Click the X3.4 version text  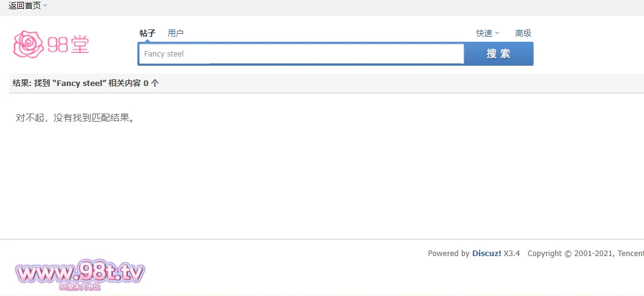click(512, 253)
